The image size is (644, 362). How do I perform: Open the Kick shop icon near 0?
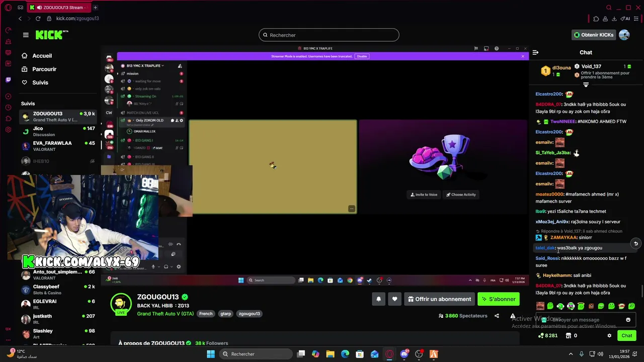pos(569,335)
